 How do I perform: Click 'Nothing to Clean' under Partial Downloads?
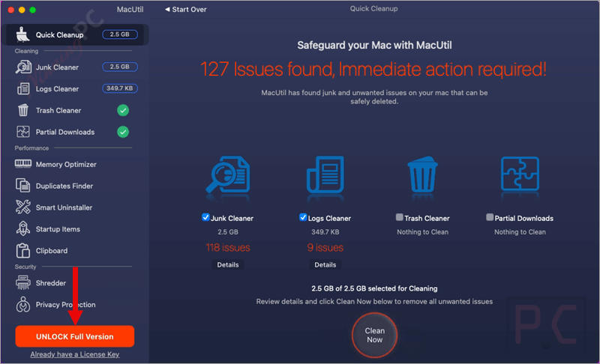click(520, 232)
